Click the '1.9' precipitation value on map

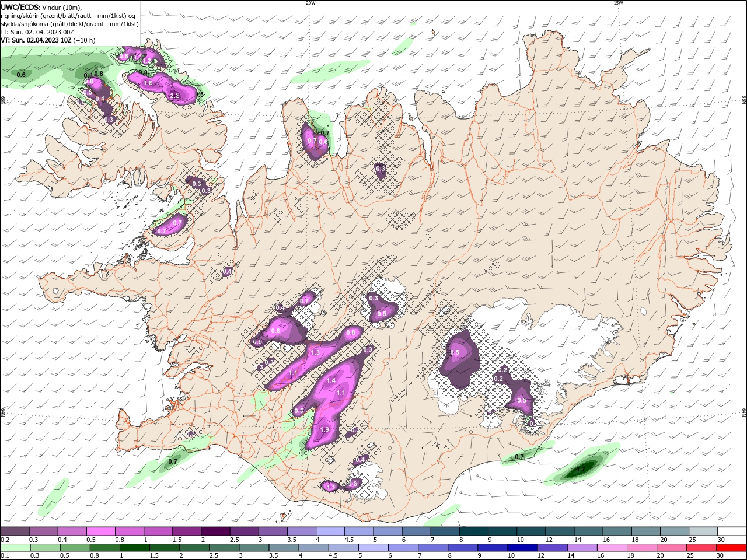[324, 430]
